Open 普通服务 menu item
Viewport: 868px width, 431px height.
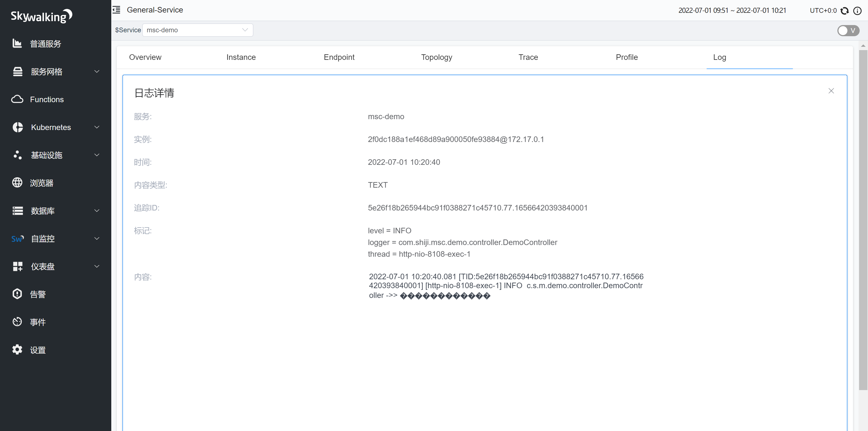pyautogui.click(x=56, y=43)
